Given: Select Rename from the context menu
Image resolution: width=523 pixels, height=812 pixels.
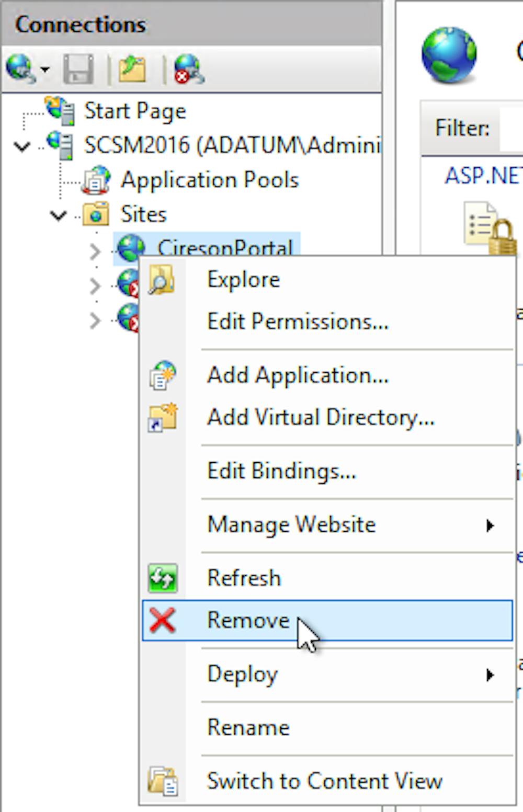Looking at the screenshot, I should point(248,727).
